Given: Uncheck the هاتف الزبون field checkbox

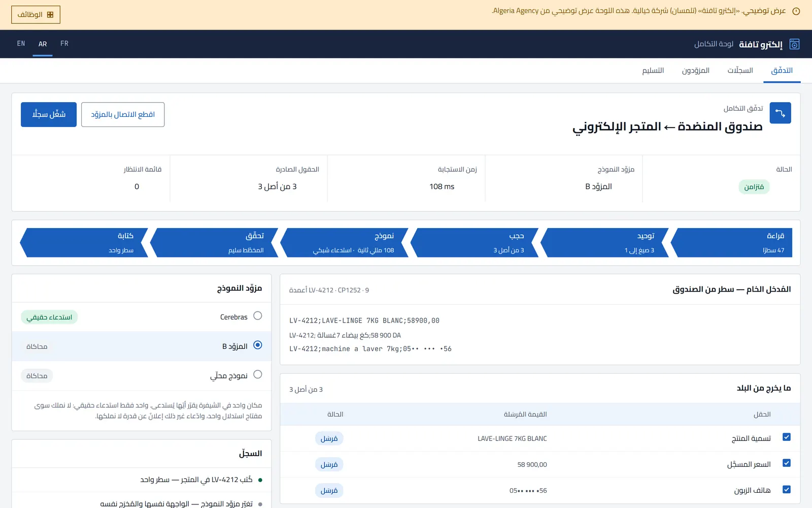Looking at the screenshot, I should (x=787, y=490).
